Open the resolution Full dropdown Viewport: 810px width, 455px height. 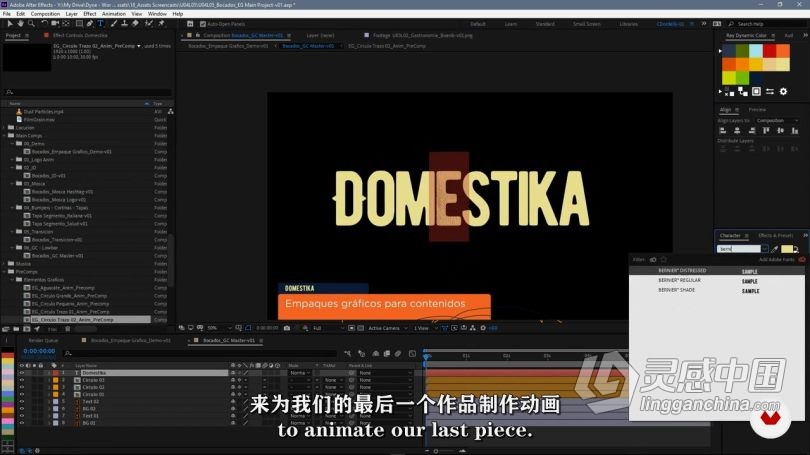pos(326,328)
